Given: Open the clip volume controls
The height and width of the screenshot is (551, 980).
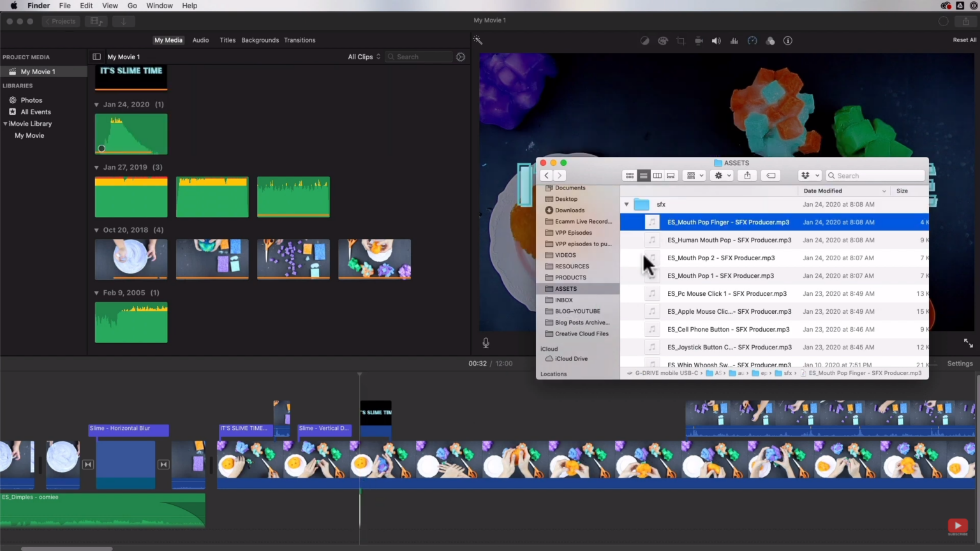Looking at the screenshot, I should 716,40.
